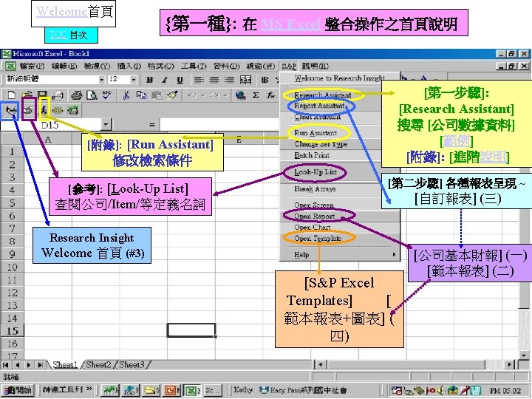Image resolution: width=532 pixels, height=399 pixels.
Task: Switch to the Sheet3 tab
Action: point(132,365)
